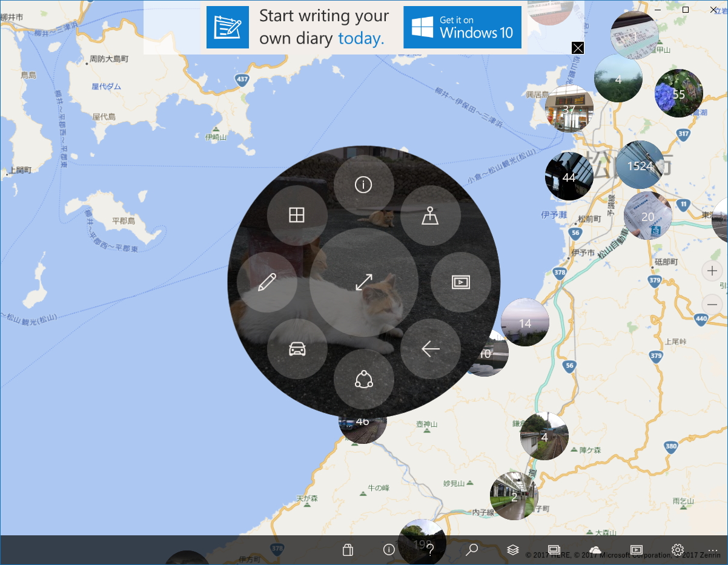Viewport: 728px width, 565px height.
Task: Open photo cluster labeled 55
Action: click(679, 94)
